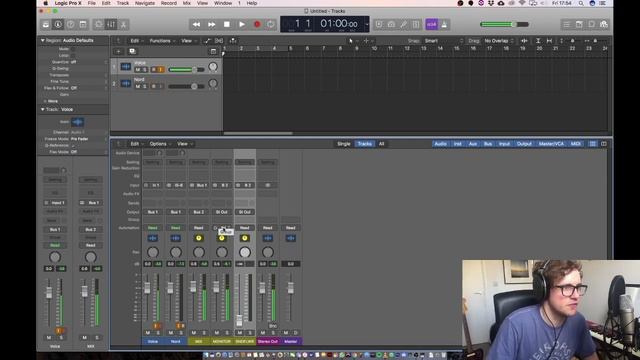The image size is (640, 360).
Task: Show the Smart Controls pane
Action: click(x=98, y=24)
